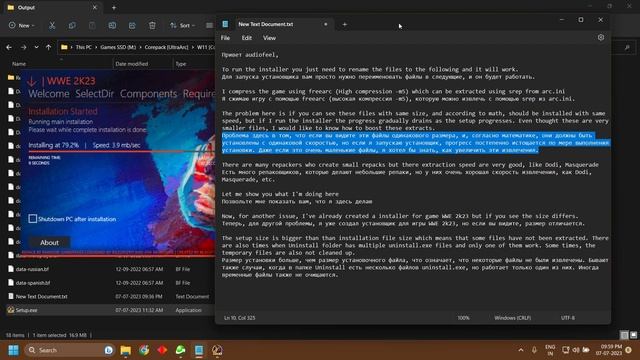Image resolution: width=640 pixels, height=360 pixels.
Task: Enable Shutdown PC after installation checkbox
Action: [33, 219]
